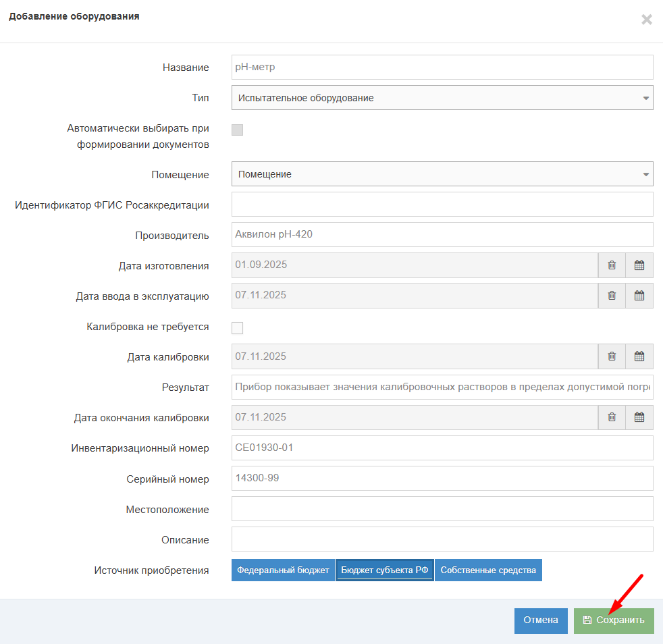This screenshot has width=663, height=644.
Task: Focus the Местоположение input field
Action: 442,509
